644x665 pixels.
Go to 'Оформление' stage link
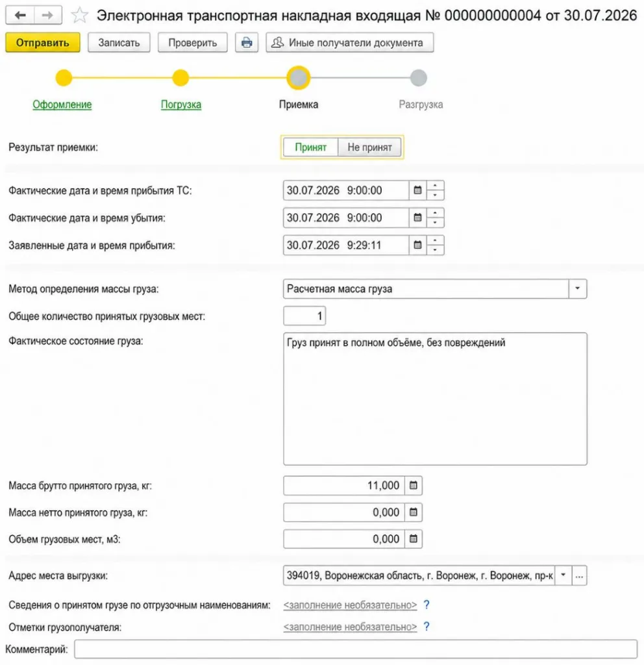[62, 105]
